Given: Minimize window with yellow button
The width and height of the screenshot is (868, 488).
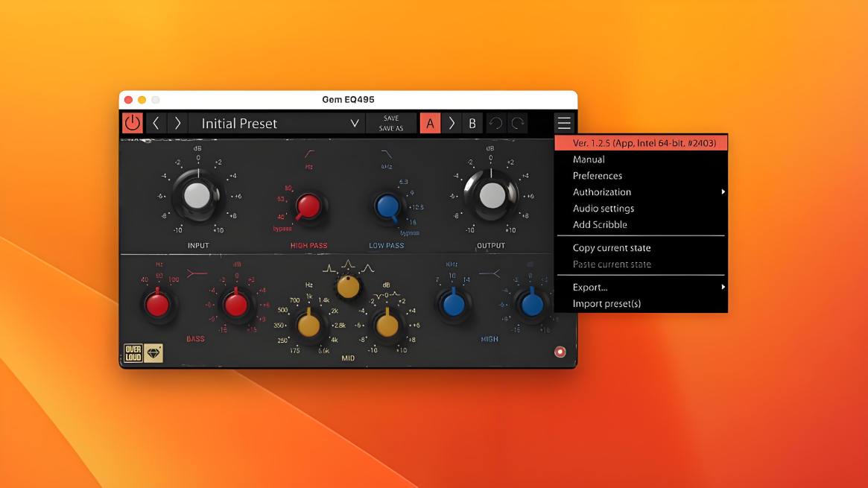Looking at the screenshot, I should click(142, 100).
